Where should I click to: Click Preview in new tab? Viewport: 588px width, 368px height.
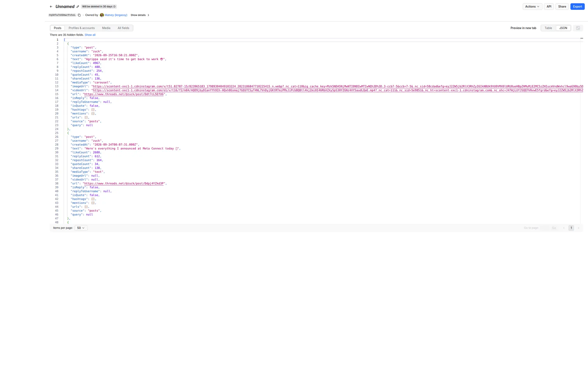click(523, 28)
